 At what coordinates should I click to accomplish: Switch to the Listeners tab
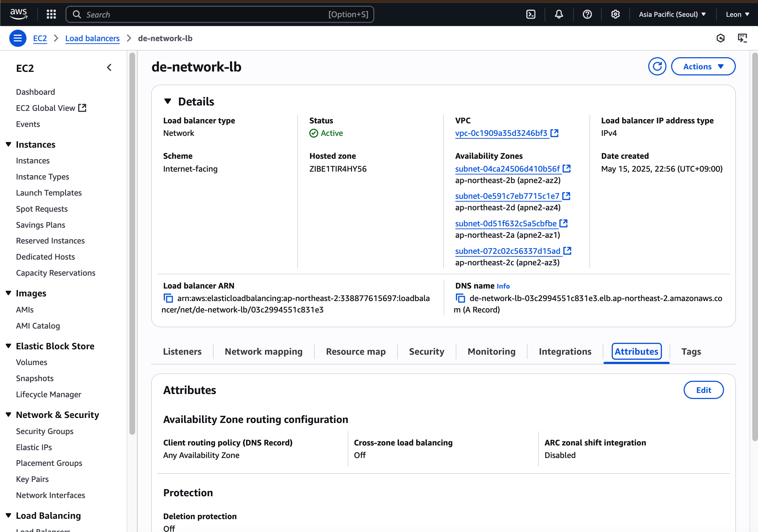[x=182, y=351]
